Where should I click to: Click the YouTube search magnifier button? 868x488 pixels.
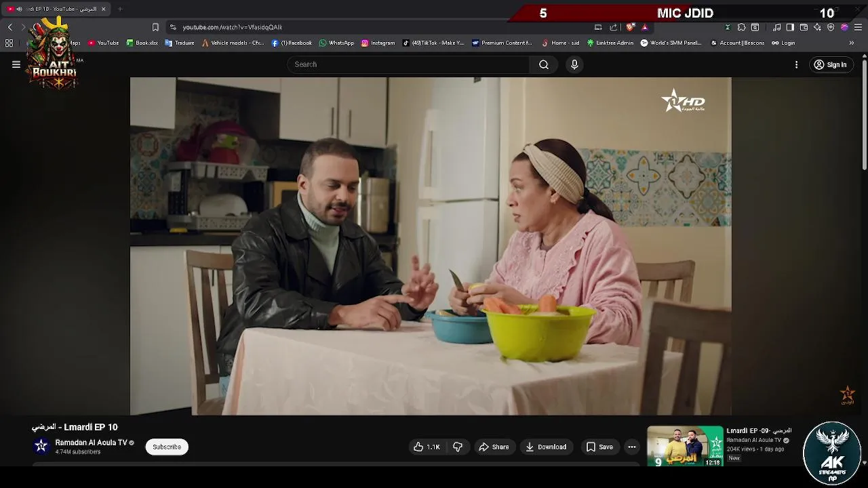tap(544, 64)
